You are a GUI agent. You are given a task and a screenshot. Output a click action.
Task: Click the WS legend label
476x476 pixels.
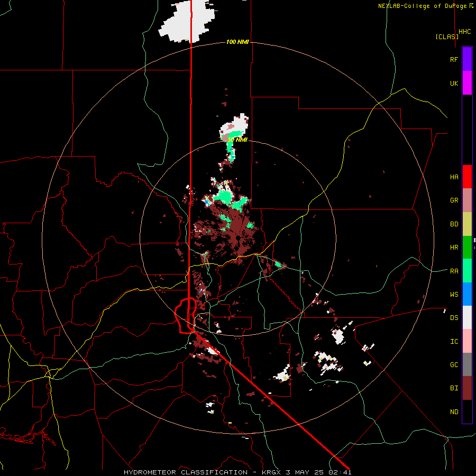[x=454, y=295]
